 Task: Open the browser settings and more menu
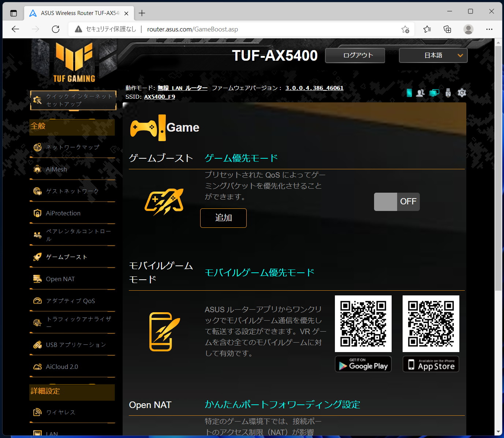(x=489, y=29)
